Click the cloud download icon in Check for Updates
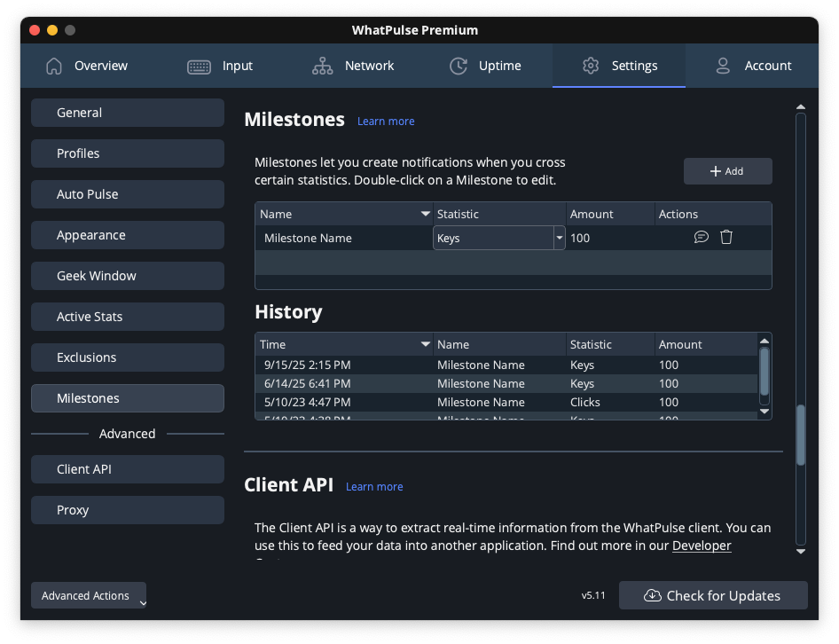 (652, 595)
